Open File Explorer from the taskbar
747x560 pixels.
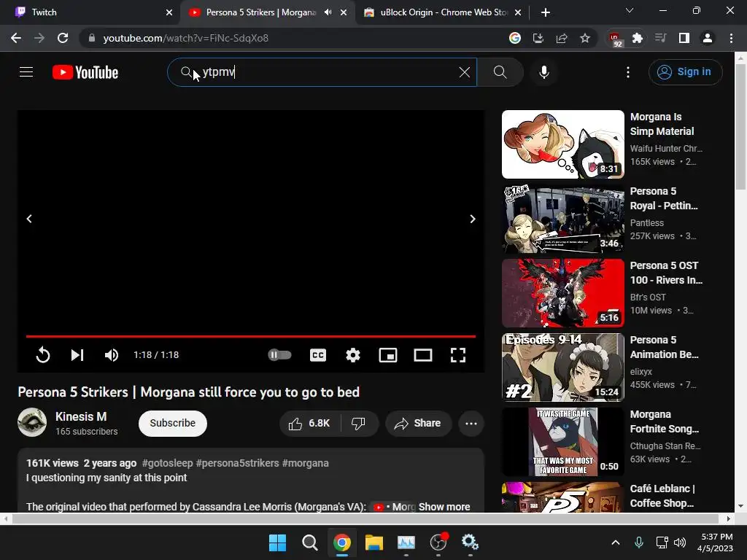point(374,542)
